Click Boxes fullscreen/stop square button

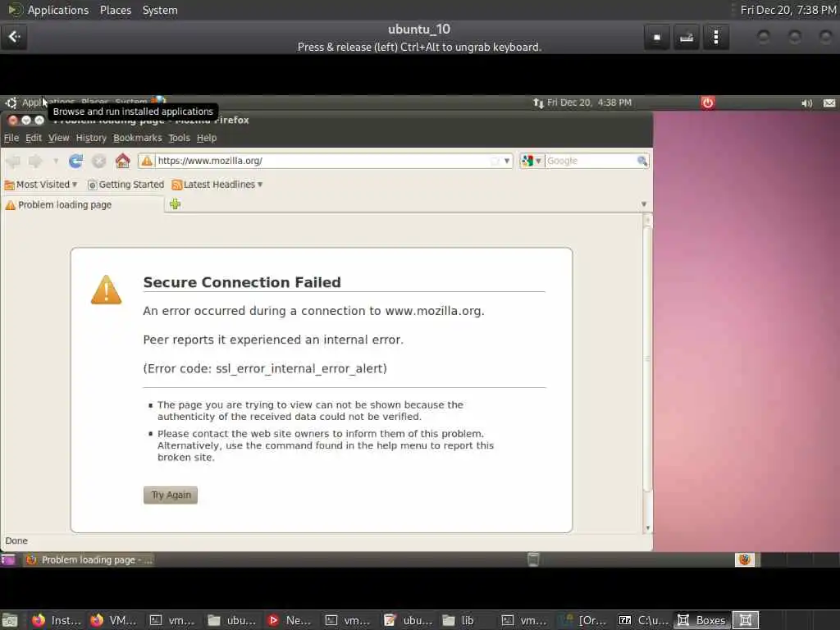657,37
